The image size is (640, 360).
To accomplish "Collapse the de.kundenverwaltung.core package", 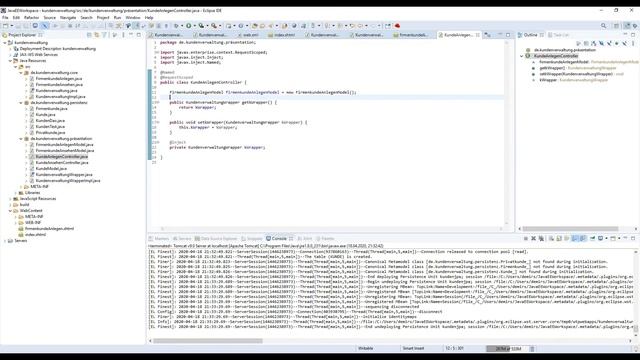I will tap(21, 73).
